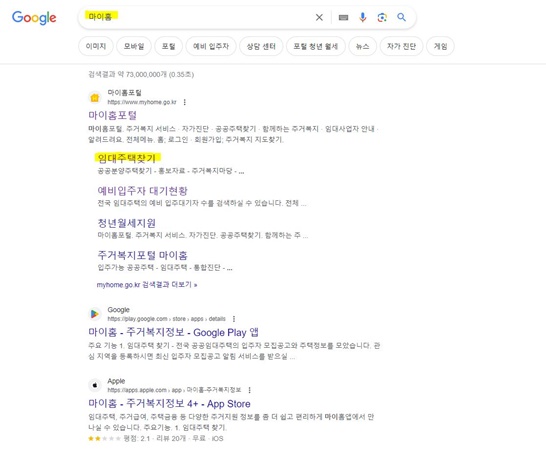Select the 상담 센터 filter chip
Image resolution: width=546 pixels, height=449 pixels.
coord(261,46)
